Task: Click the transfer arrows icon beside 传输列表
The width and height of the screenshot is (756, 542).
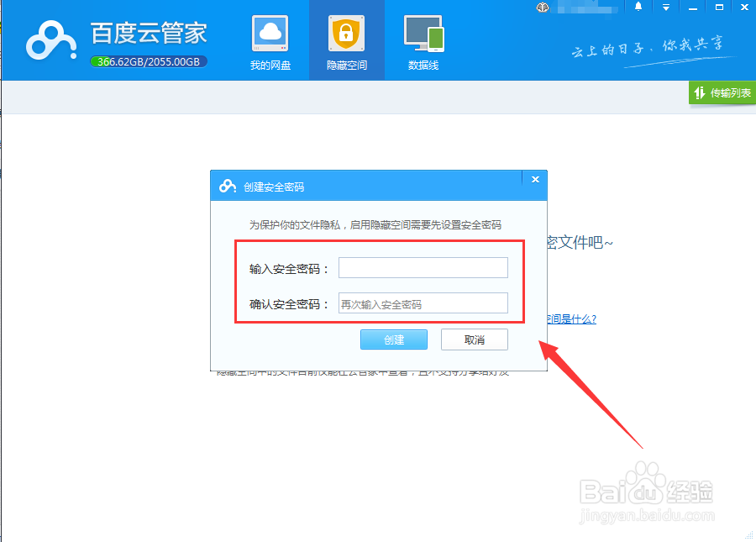Action: click(700, 92)
